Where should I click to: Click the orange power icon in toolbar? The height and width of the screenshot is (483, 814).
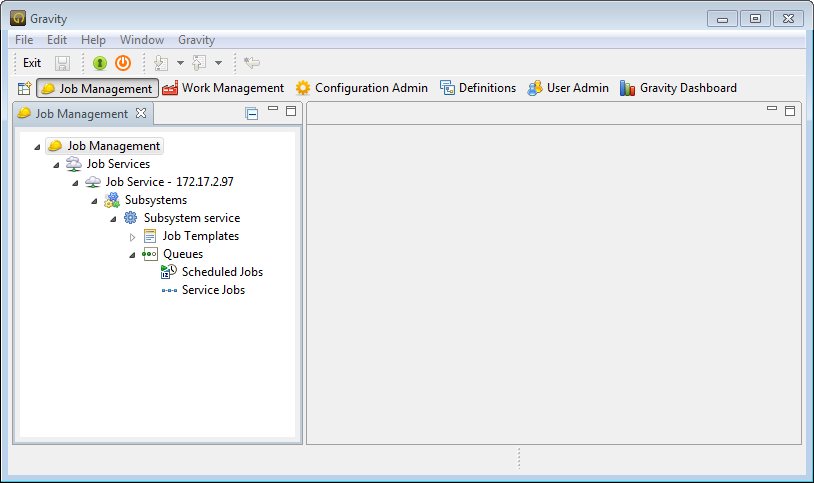point(123,63)
